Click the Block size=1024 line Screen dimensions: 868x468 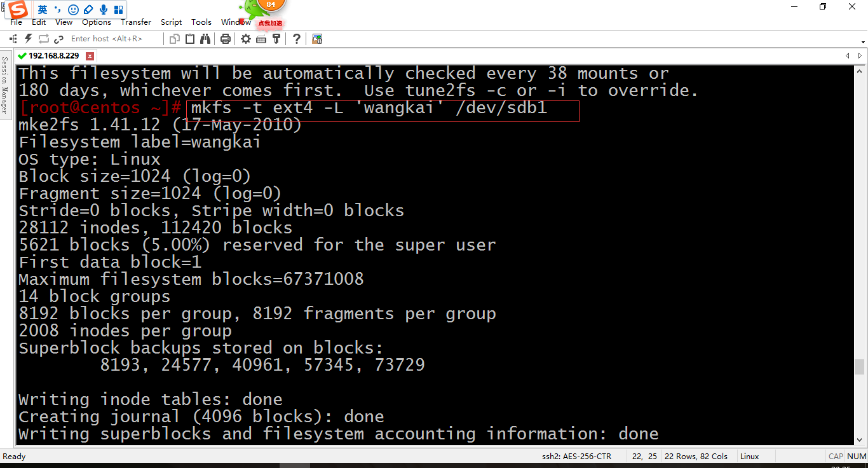tap(135, 176)
